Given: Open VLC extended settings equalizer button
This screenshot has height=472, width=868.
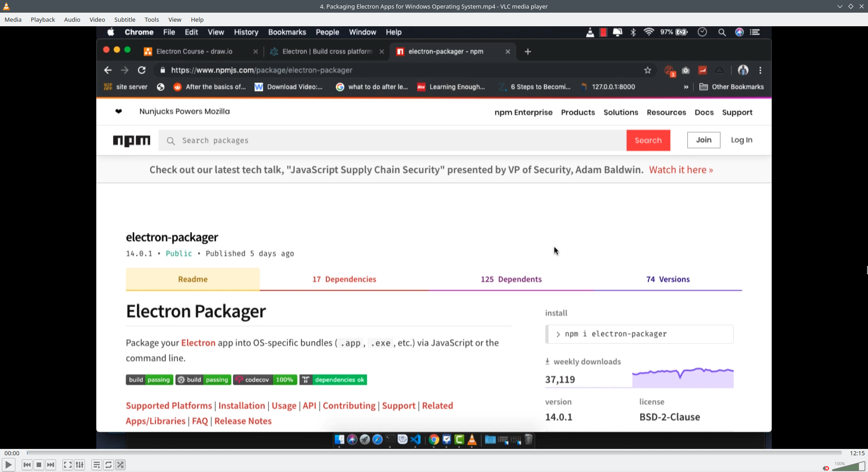Looking at the screenshot, I should (80, 465).
